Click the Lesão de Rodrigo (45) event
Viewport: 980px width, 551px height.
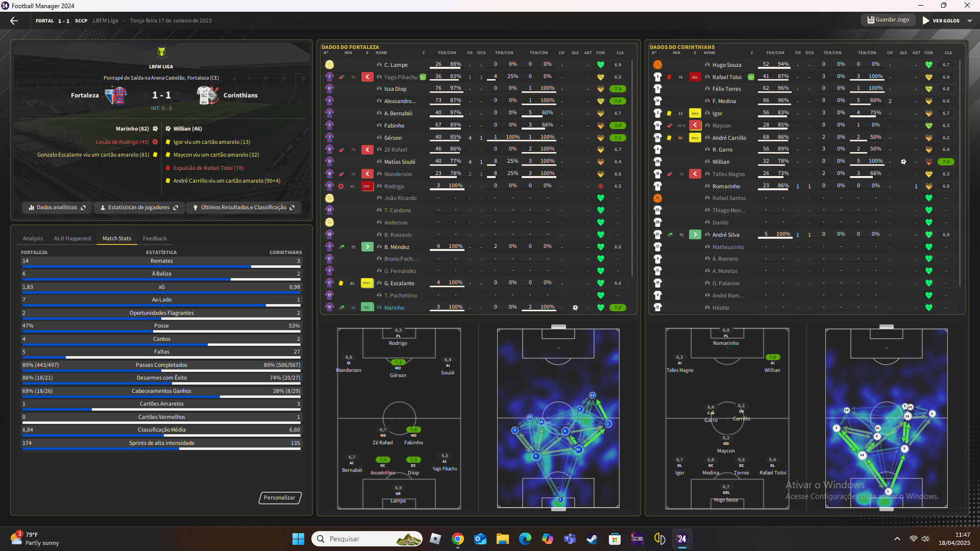127,142
